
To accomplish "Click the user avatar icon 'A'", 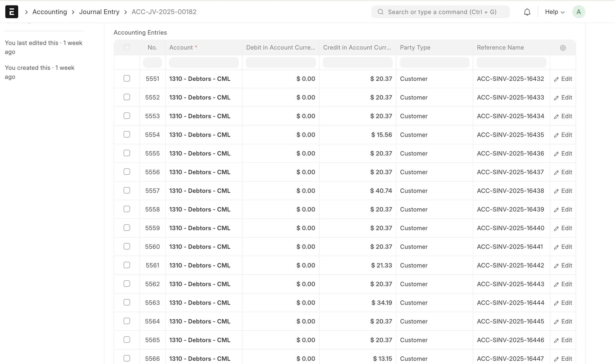I will 578,12.
